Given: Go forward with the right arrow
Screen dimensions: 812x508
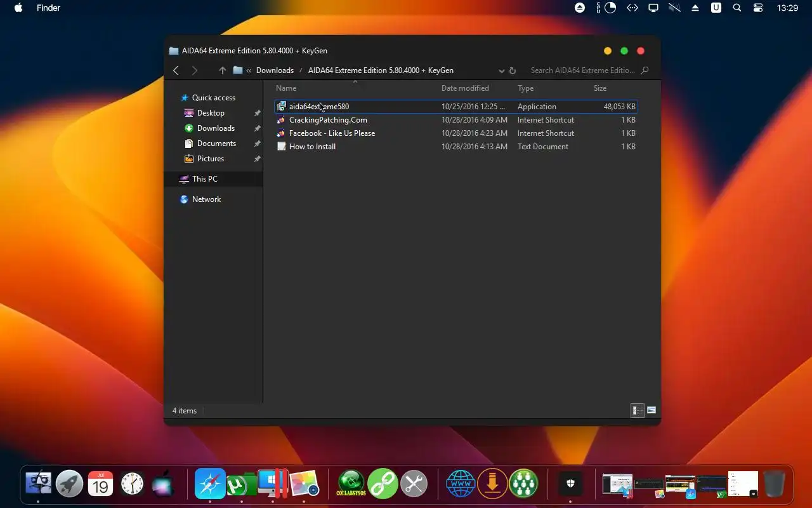Looking at the screenshot, I should [195, 70].
